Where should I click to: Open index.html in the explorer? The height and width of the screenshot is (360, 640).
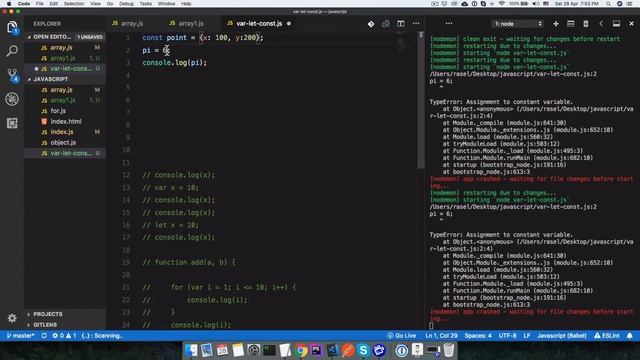point(65,121)
